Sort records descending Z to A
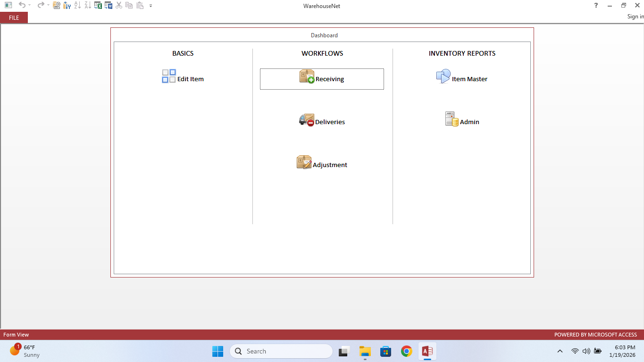 coord(88,5)
